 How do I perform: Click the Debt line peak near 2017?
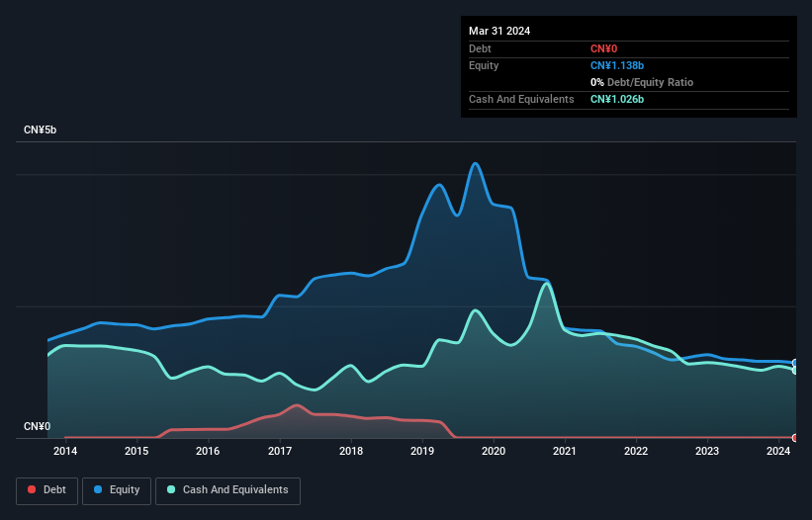pos(297,405)
